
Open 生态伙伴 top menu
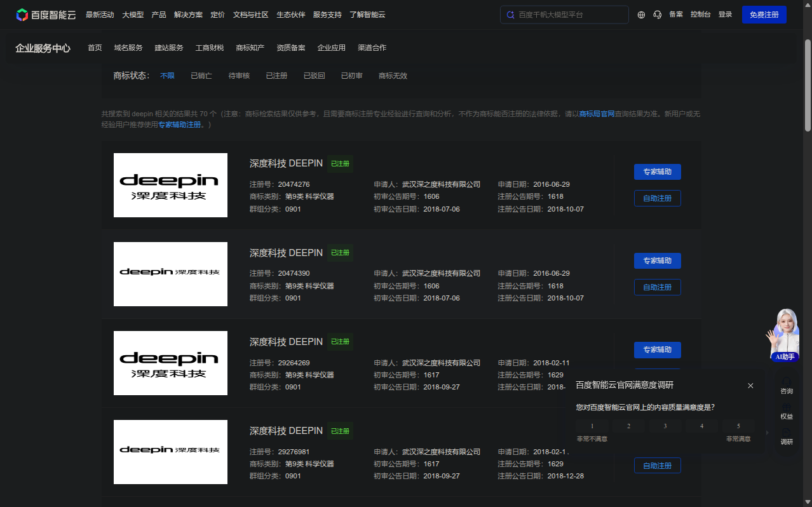[290, 15]
